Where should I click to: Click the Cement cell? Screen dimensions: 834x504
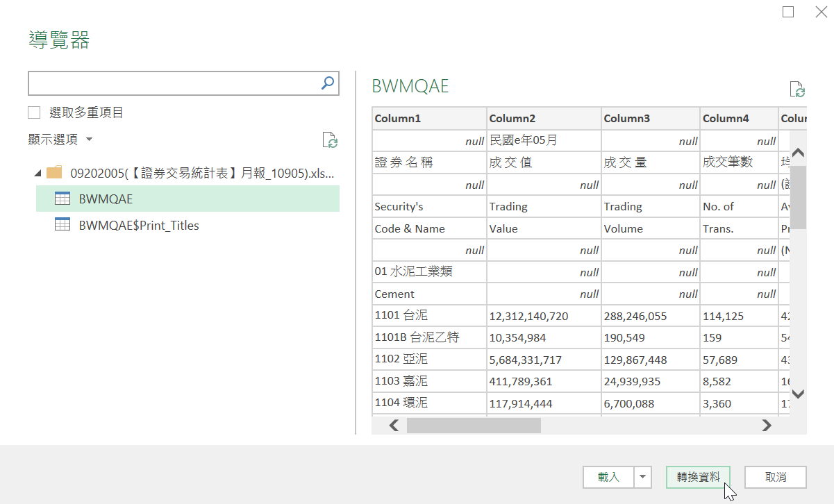[430, 294]
